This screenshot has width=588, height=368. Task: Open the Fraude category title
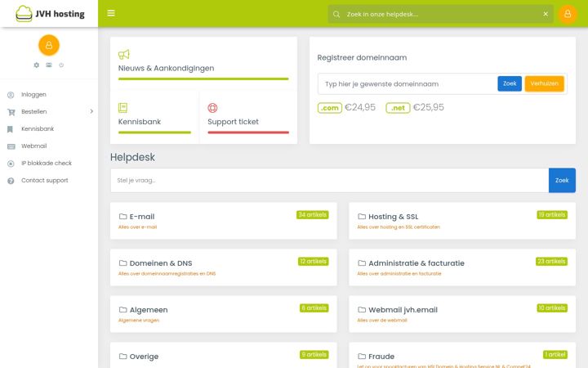click(381, 357)
